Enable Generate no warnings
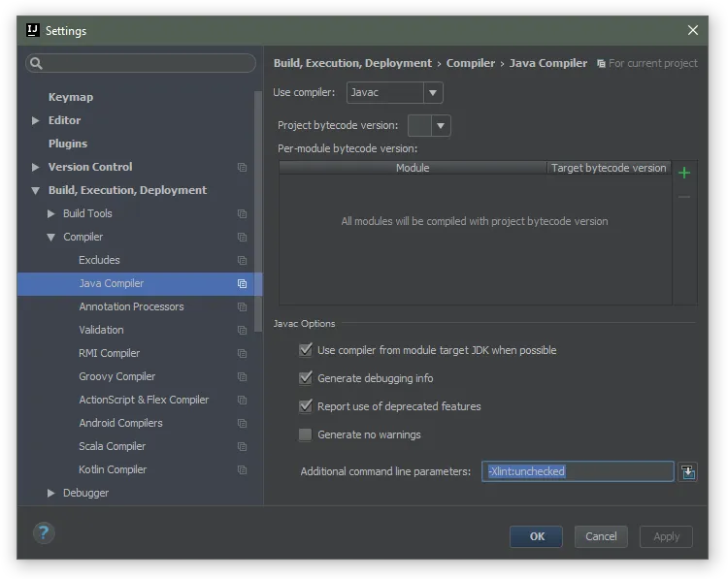This screenshot has height=579, width=728. pos(306,434)
